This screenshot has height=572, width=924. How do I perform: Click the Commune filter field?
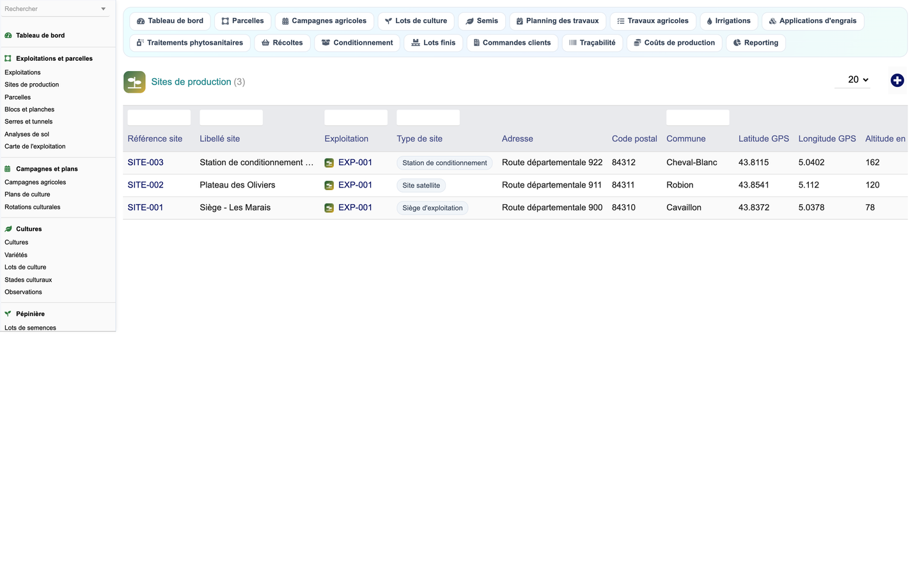(698, 118)
